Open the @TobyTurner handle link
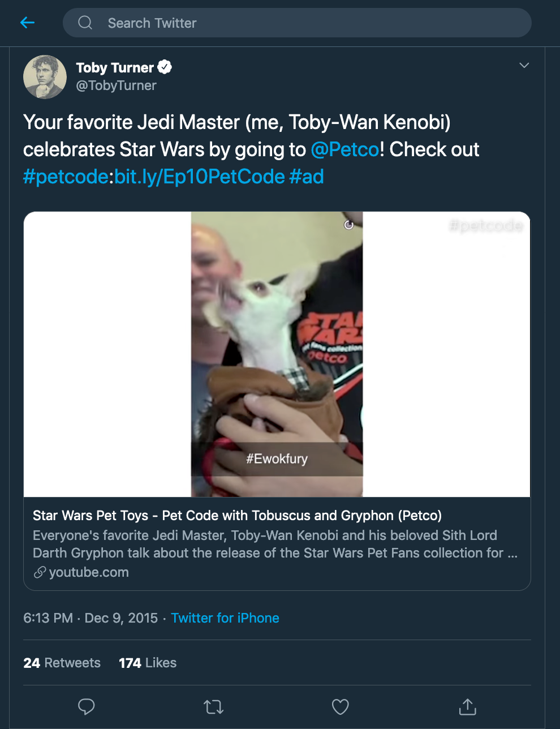This screenshot has width=560, height=729. point(117,85)
